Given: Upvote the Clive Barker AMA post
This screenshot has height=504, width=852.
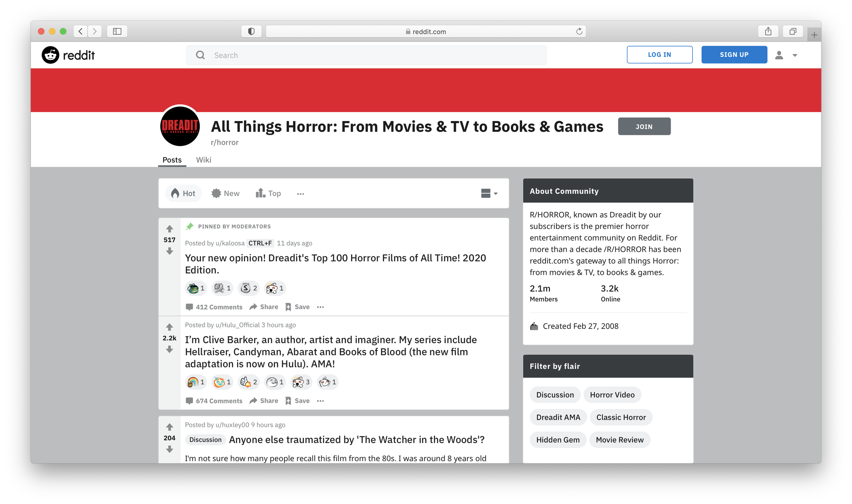Looking at the screenshot, I should [169, 327].
